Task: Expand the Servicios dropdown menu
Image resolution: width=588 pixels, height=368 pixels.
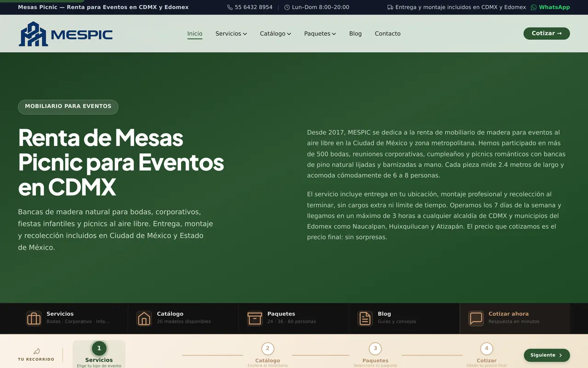Action: click(x=231, y=34)
